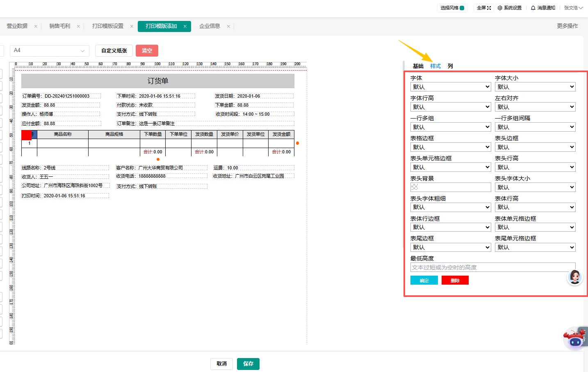Open the 字体行高 dropdown

(451, 107)
